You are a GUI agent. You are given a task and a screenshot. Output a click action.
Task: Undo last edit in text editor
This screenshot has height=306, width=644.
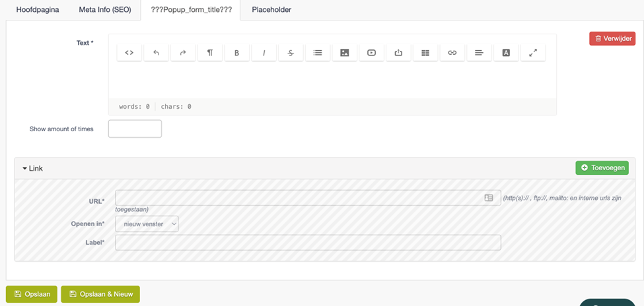click(x=156, y=53)
